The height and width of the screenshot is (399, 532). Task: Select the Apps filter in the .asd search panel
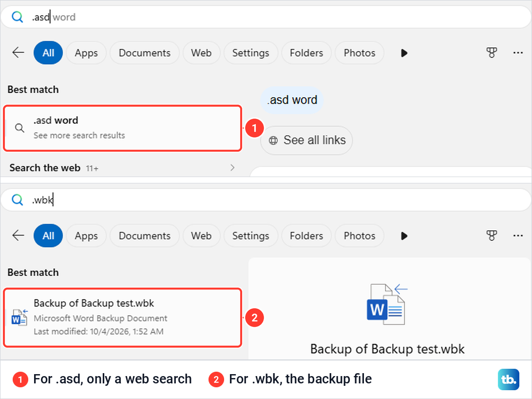tap(86, 53)
